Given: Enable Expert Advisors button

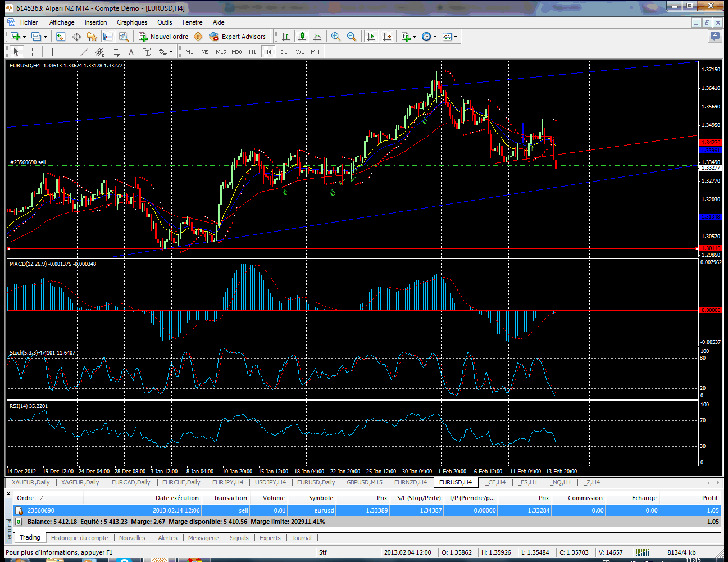Looking at the screenshot, I should coord(238,37).
